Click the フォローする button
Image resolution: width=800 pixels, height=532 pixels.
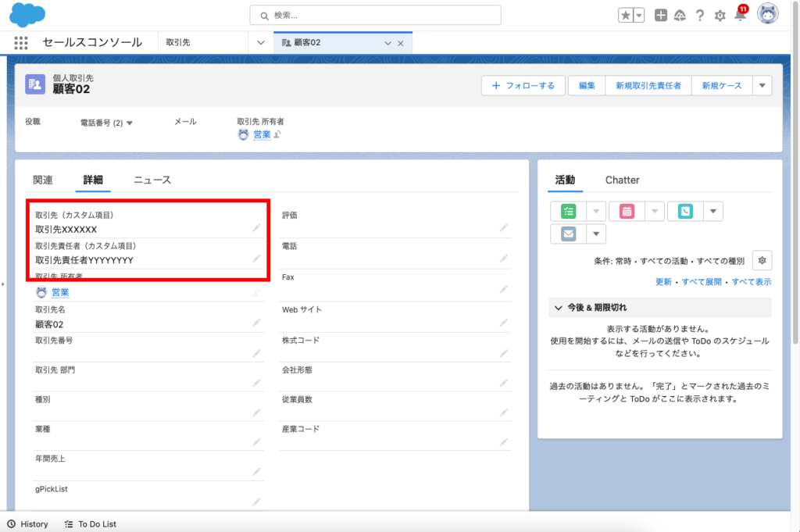click(x=523, y=86)
